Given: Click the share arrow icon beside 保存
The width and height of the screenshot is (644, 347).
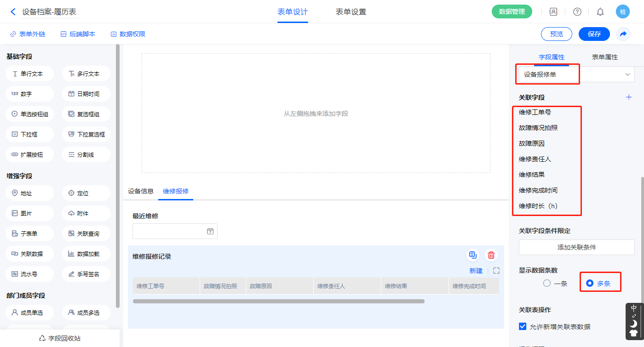Looking at the screenshot, I should [623, 34].
